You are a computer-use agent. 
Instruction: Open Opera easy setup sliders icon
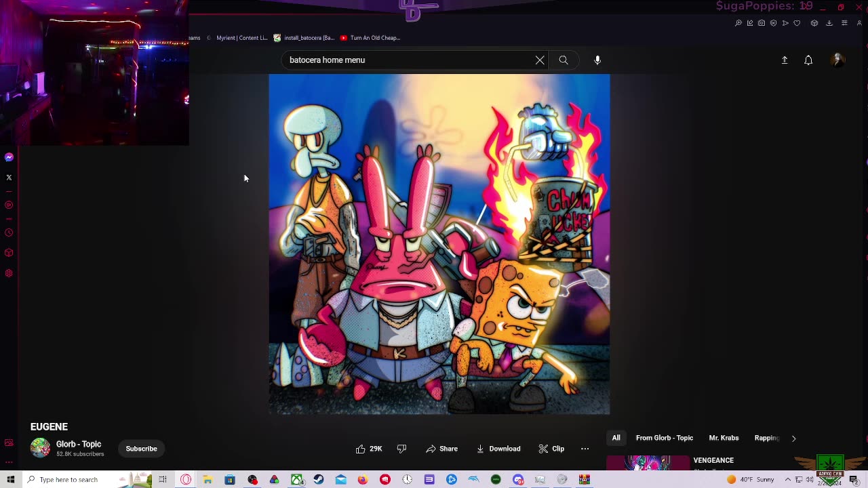tap(844, 23)
